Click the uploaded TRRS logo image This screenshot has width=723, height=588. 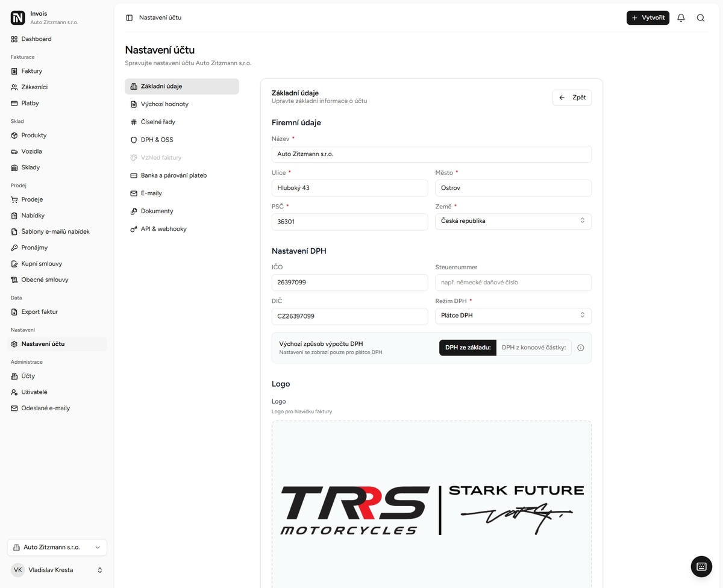[x=431, y=510]
